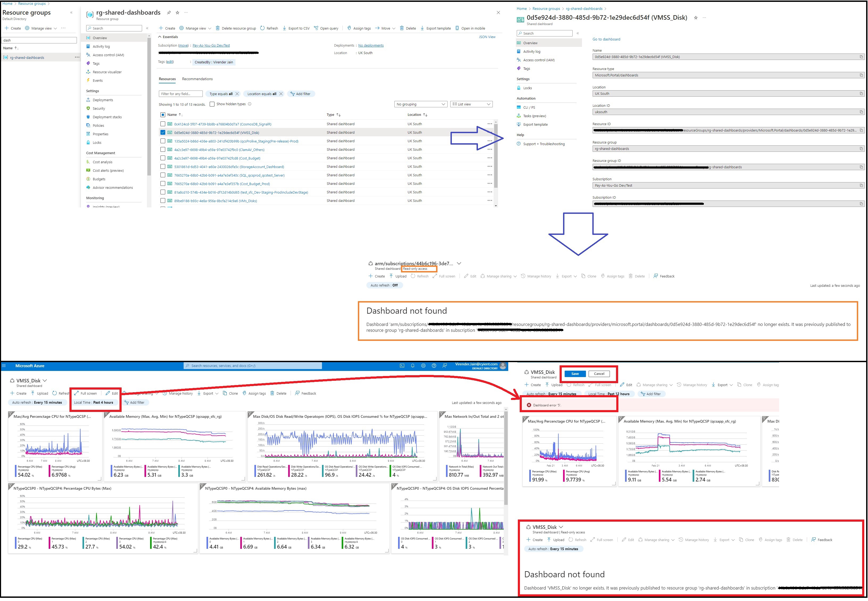Check the CosmosDB_SignalR row checkbox
868x601 pixels.
pos(163,124)
